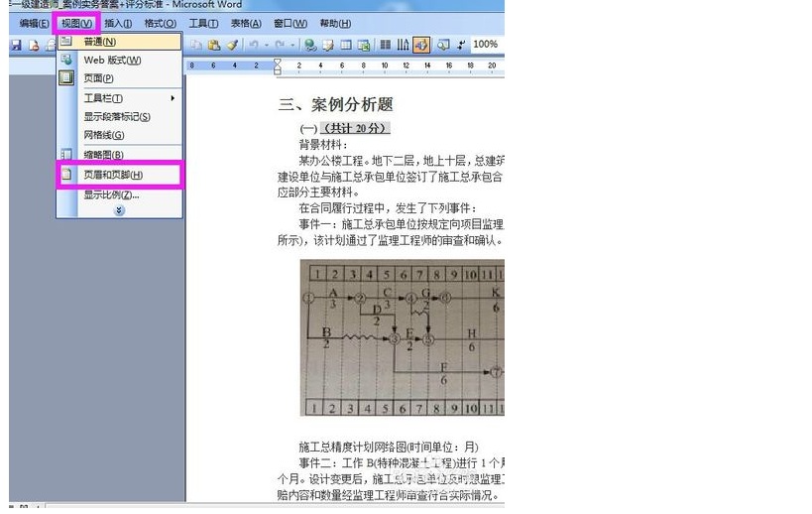Click the line 背景材料:
The width and height of the screenshot is (812, 514).
click(323, 145)
